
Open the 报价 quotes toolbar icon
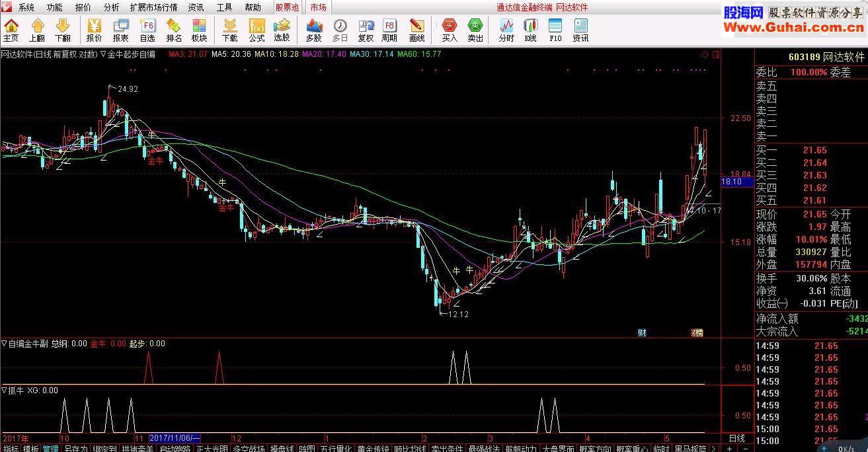(95, 30)
